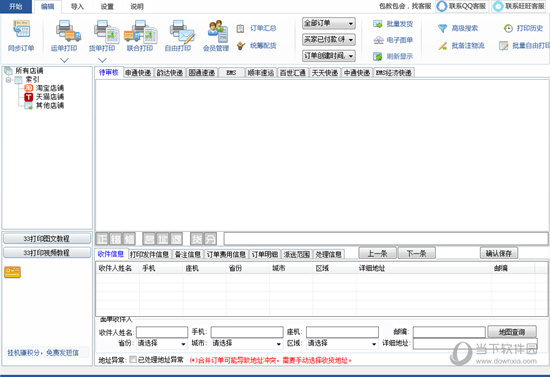Select the 韵达快递 tab
Viewport: 550px width, 377px height.
pos(170,73)
